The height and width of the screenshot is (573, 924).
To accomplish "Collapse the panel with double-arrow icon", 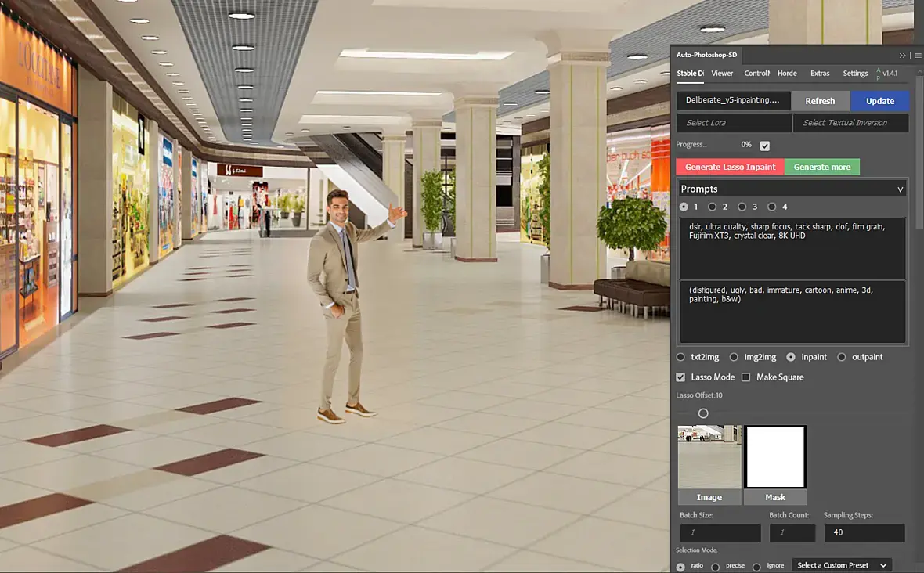I will [x=902, y=55].
